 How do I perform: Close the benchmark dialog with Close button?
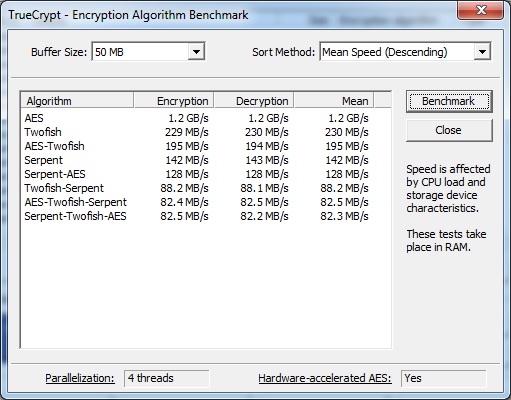[x=449, y=130]
